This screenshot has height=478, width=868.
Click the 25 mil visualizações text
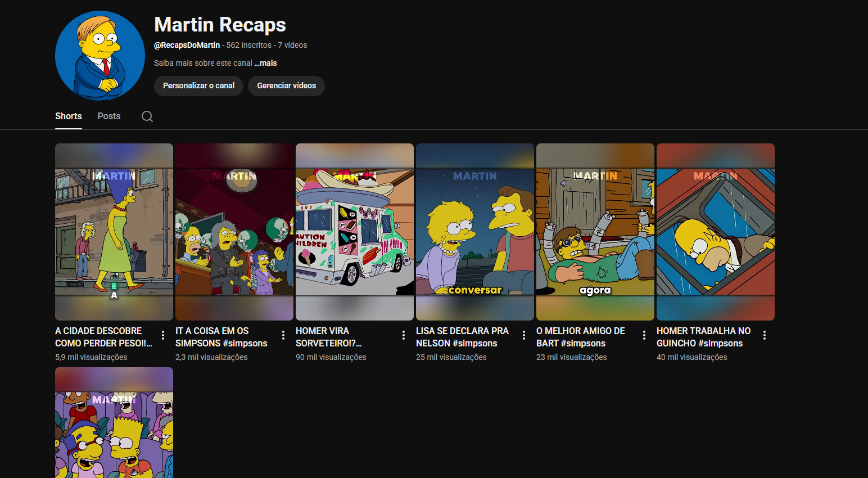(451, 357)
